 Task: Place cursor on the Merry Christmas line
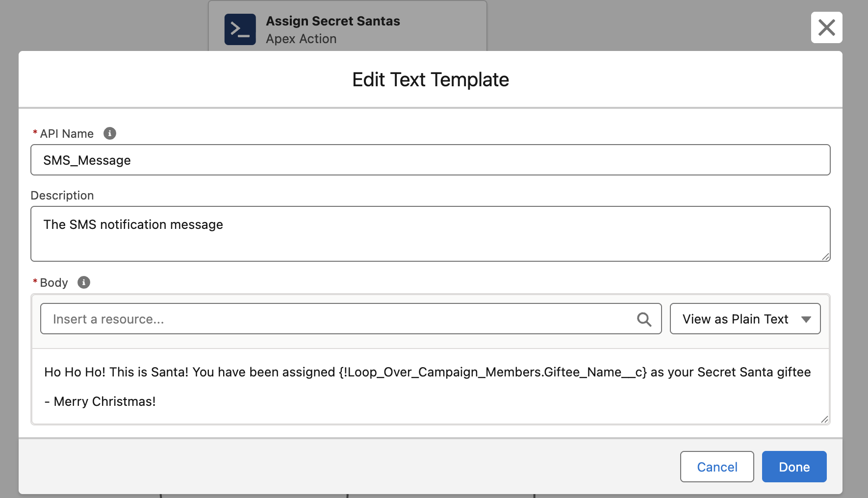[x=105, y=401]
